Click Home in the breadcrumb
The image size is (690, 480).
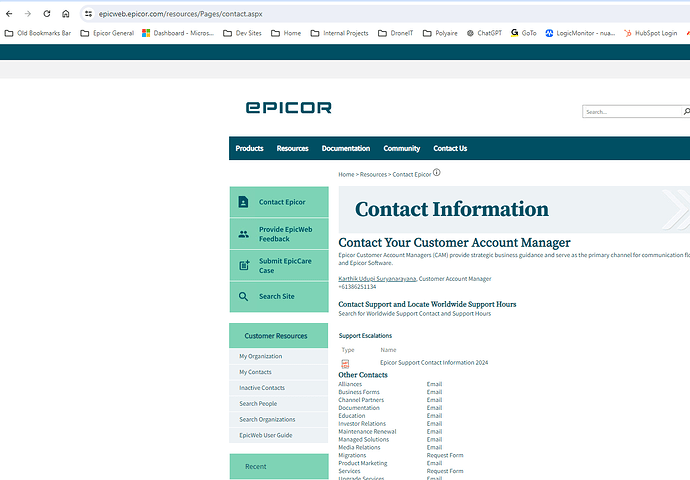click(346, 175)
